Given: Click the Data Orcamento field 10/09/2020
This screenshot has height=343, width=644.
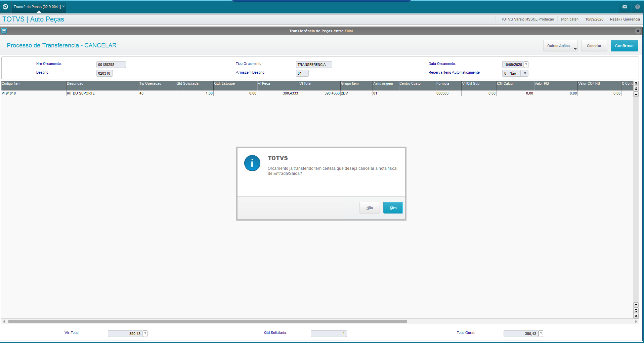Looking at the screenshot, I should (x=513, y=65).
